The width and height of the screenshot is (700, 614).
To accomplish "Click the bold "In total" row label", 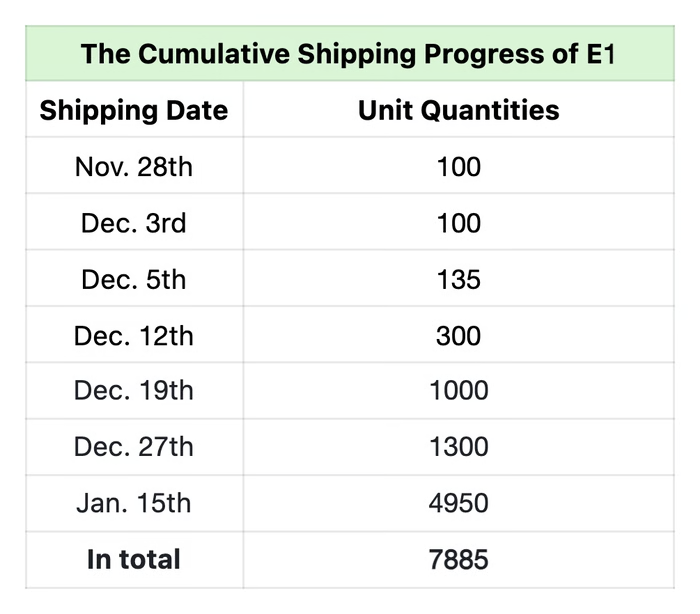I will point(134,559).
